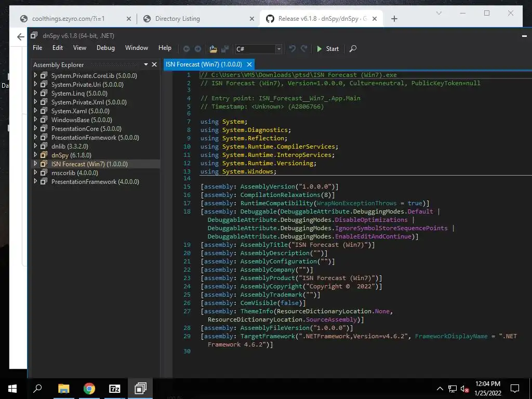Click the network tray icon
532x399 pixels.
[x=453, y=389]
